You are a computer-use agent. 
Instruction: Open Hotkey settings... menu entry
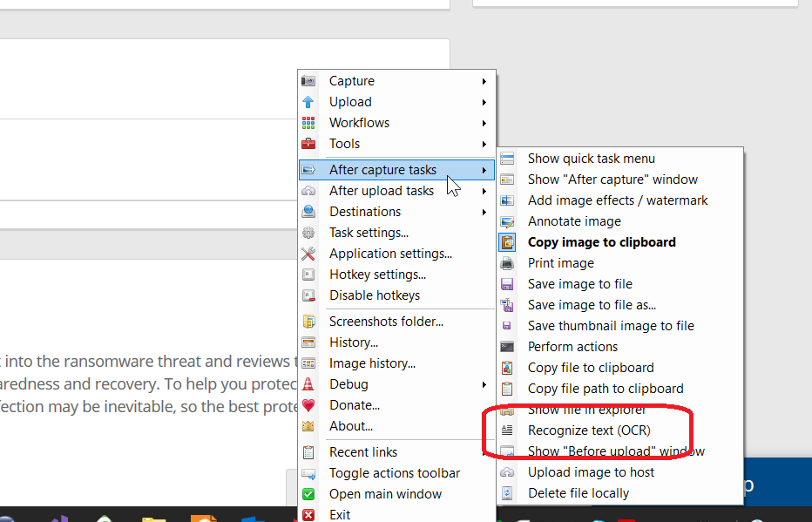[x=396, y=275]
